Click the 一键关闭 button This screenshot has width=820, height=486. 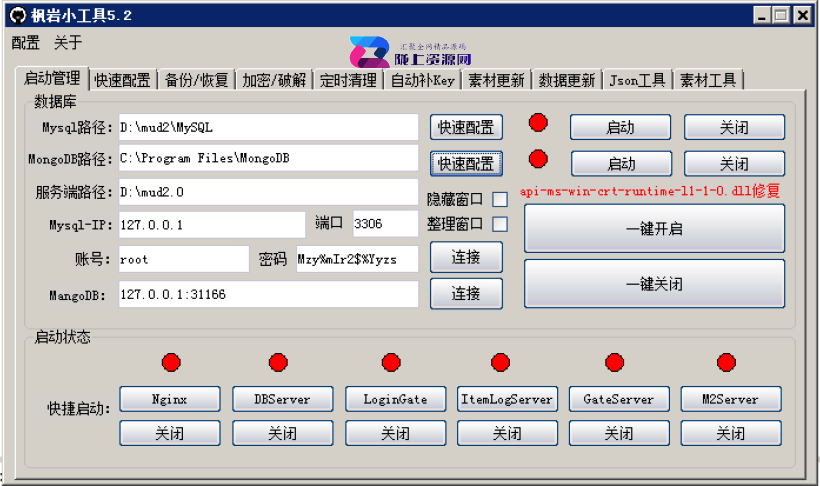(654, 284)
